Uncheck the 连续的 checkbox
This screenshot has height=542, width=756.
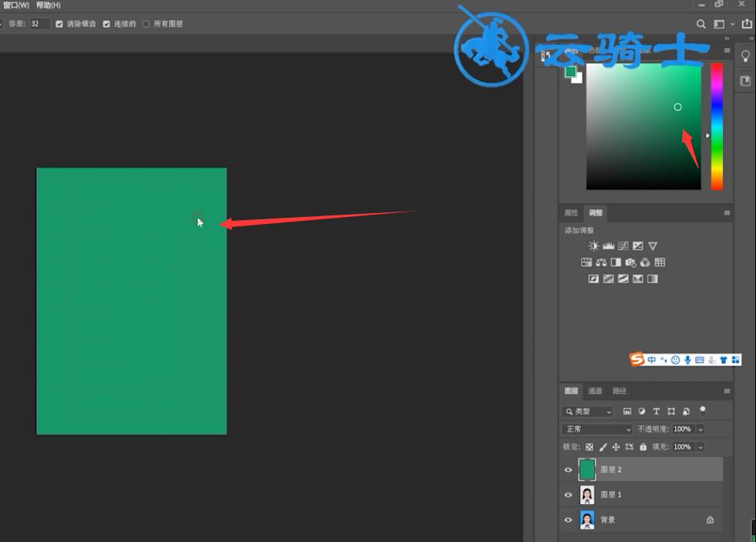click(106, 24)
